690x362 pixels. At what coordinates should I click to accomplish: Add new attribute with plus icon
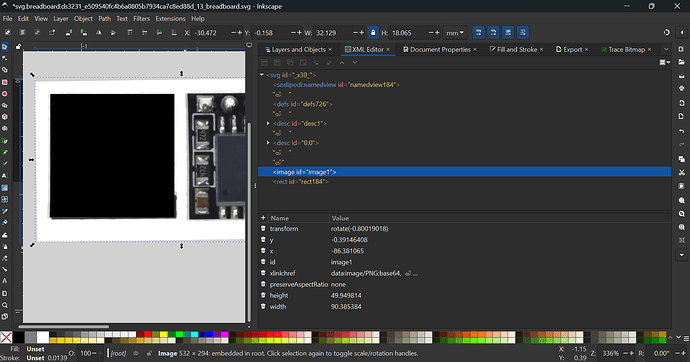click(263, 218)
